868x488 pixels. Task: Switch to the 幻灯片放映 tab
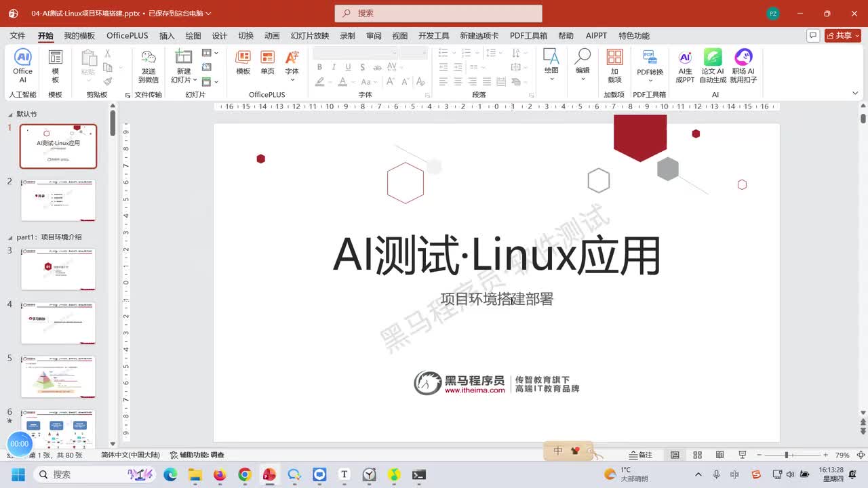coord(310,36)
